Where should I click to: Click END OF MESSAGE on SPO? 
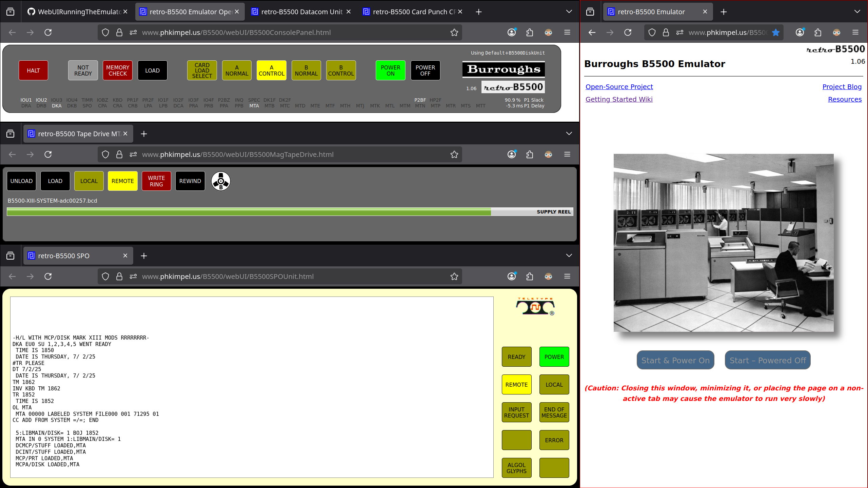(x=554, y=412)
